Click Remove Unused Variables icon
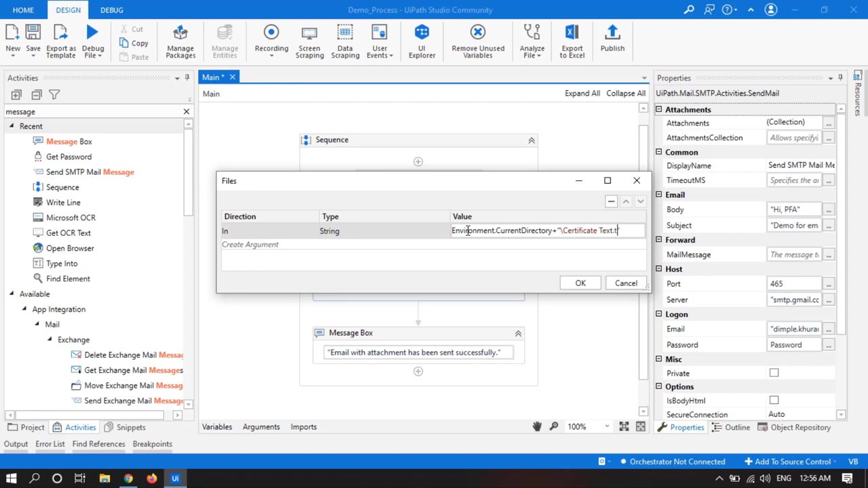The height and width of the screenshot is (488, 868). [478, 41]
